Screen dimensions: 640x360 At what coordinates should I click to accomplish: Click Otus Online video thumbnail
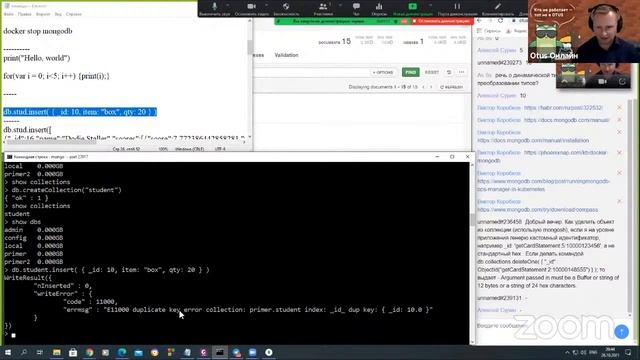584,31
